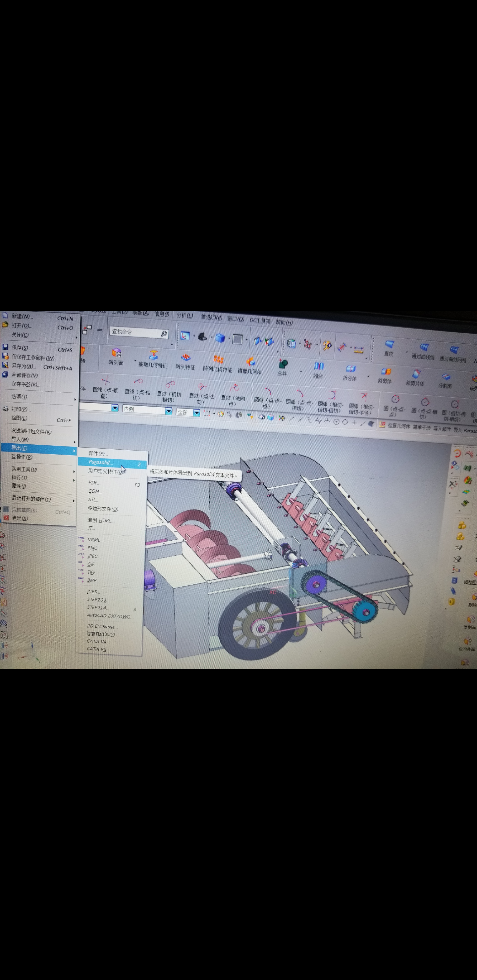Select the 缝合 sew tool
477x980 pixels.
(x=318, y=370)
